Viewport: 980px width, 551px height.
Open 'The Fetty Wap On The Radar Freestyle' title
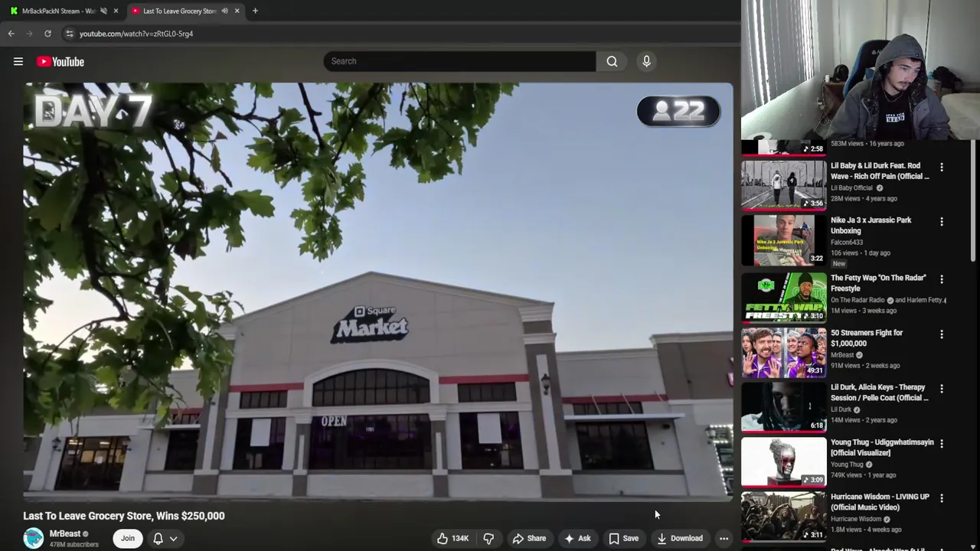(878, 283)
